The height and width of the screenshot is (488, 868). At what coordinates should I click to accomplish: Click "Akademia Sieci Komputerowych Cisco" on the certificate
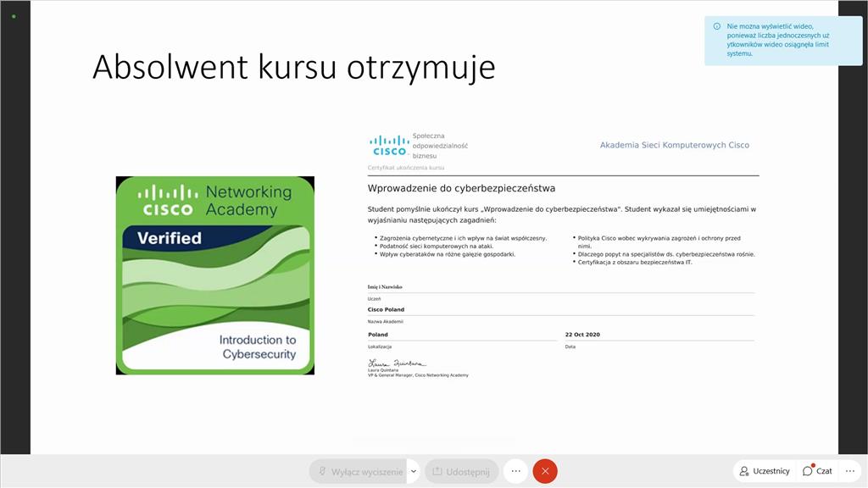674,145
